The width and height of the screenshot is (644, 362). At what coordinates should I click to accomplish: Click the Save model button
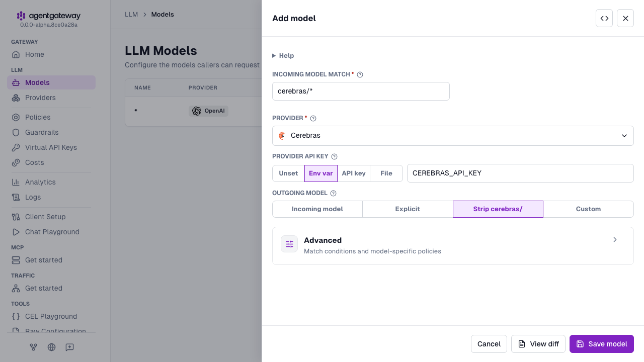tap(602, 344)
